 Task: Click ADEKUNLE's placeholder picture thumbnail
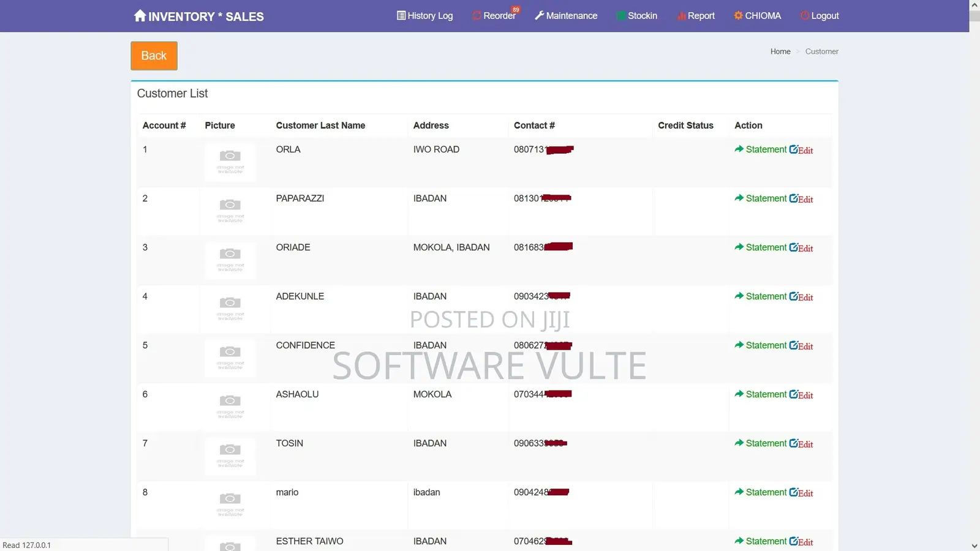pyautogui.click(x=230, y=309)
